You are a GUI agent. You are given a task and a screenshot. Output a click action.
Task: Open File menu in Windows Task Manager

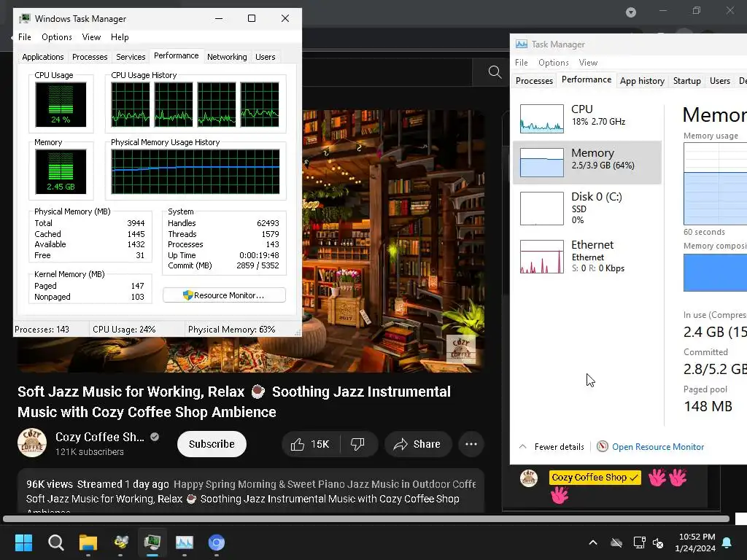point(24,37)
